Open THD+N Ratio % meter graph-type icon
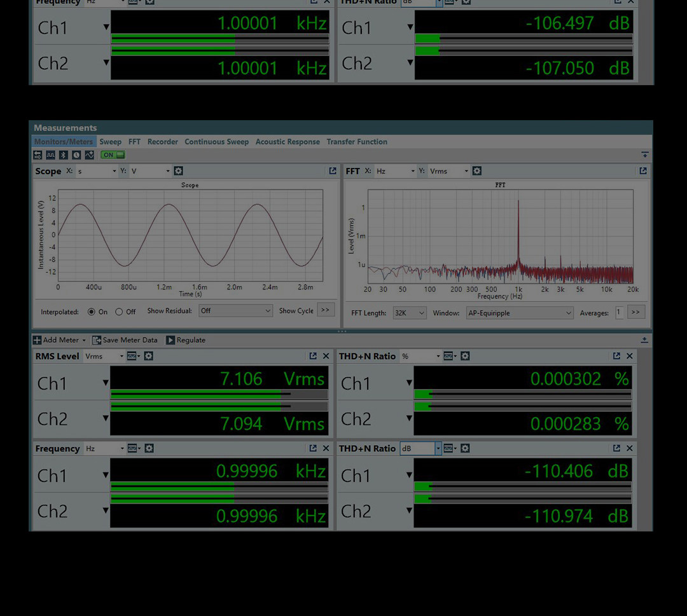687x616 pixels. pyautogui.click(x=450, y=356)
